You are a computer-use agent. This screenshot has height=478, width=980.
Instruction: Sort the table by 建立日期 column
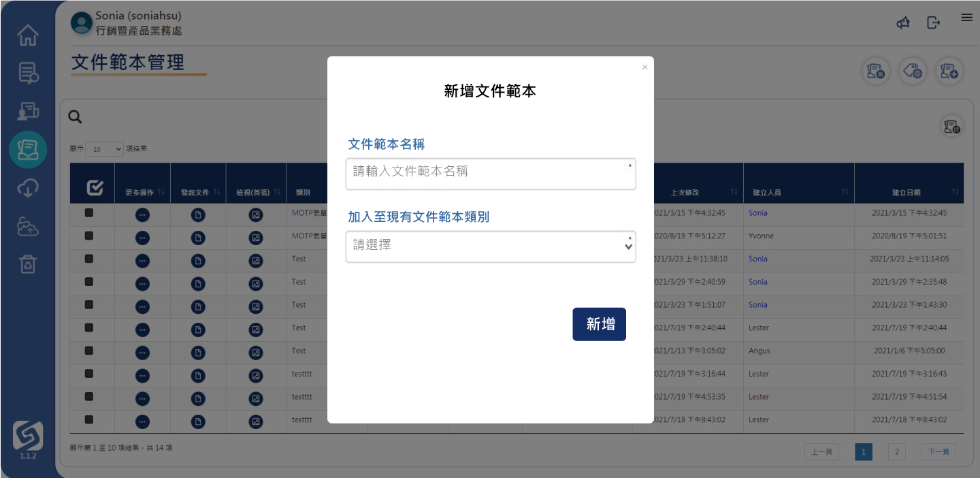[x=909, y=193]
